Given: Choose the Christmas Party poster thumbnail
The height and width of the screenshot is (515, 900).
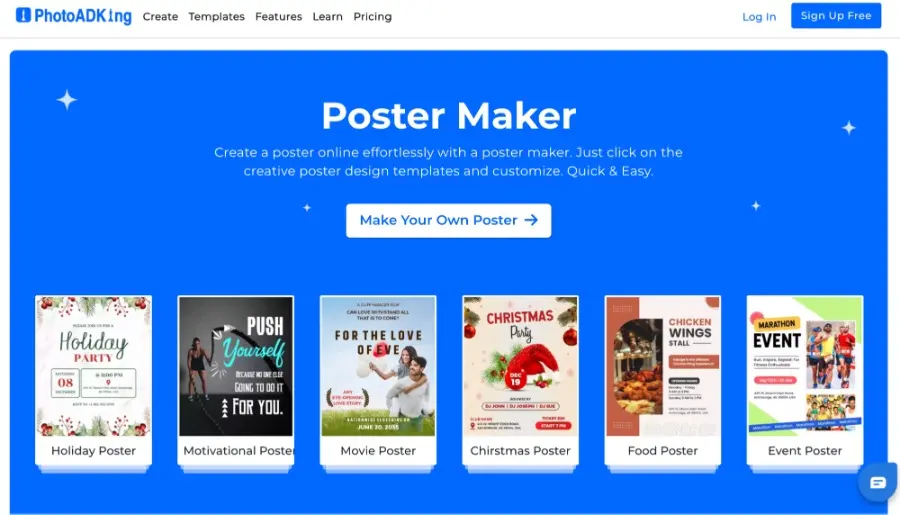Looking at the screenshot, I should point(521,366).
